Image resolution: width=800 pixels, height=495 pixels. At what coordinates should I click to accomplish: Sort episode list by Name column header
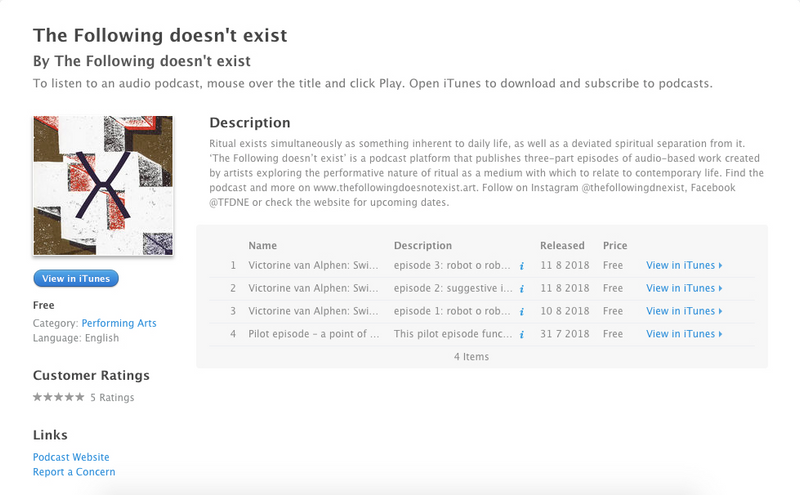pyautogui.click(x=263, y=245)
